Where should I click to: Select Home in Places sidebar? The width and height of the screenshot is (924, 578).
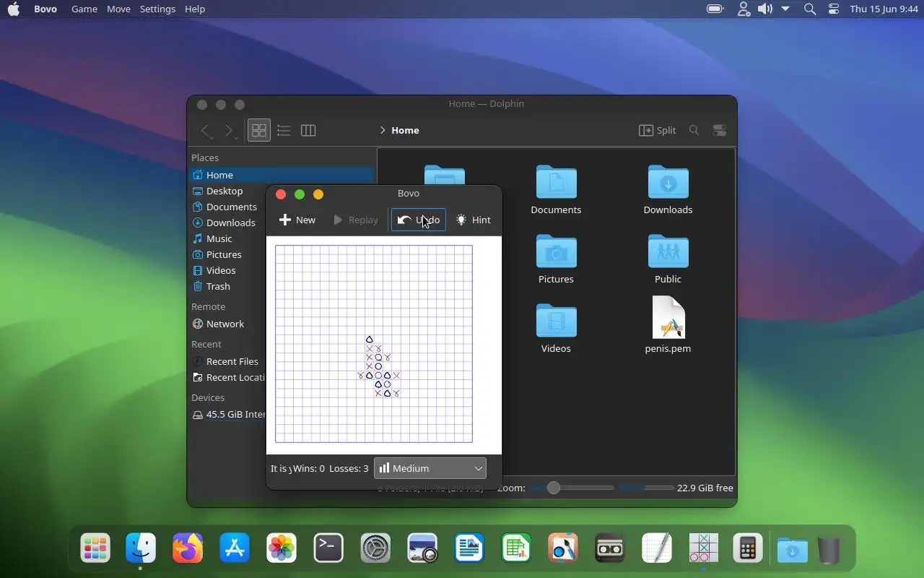[x=282, y=175]
